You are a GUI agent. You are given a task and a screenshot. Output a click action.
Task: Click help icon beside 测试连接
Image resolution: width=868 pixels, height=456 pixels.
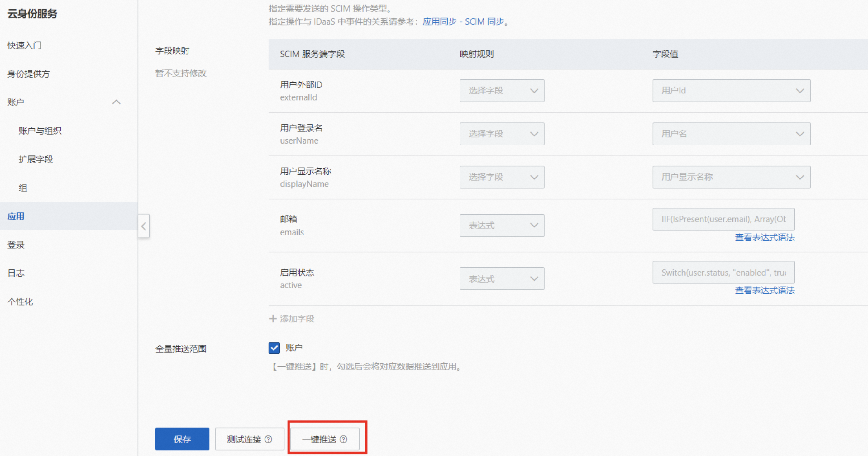pyautogui.click(x=268, y=439)
